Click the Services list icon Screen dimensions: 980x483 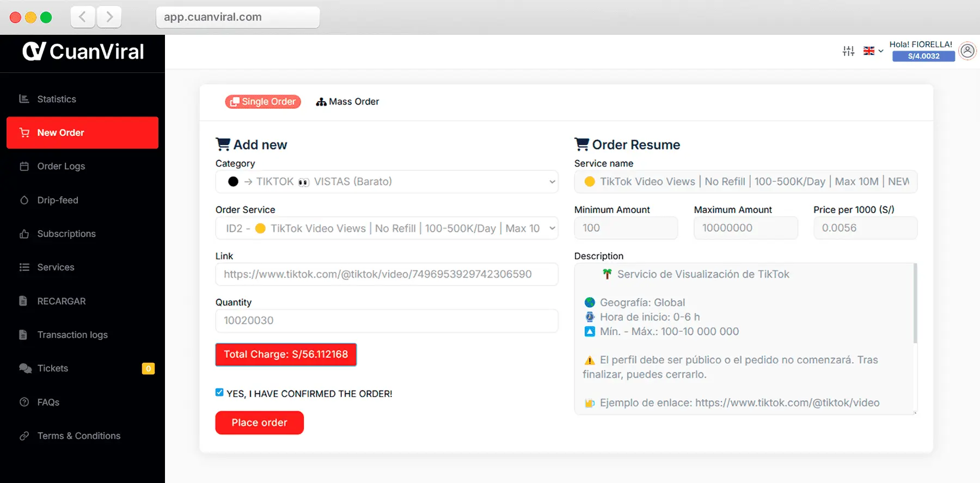click(x=24, y=267)
